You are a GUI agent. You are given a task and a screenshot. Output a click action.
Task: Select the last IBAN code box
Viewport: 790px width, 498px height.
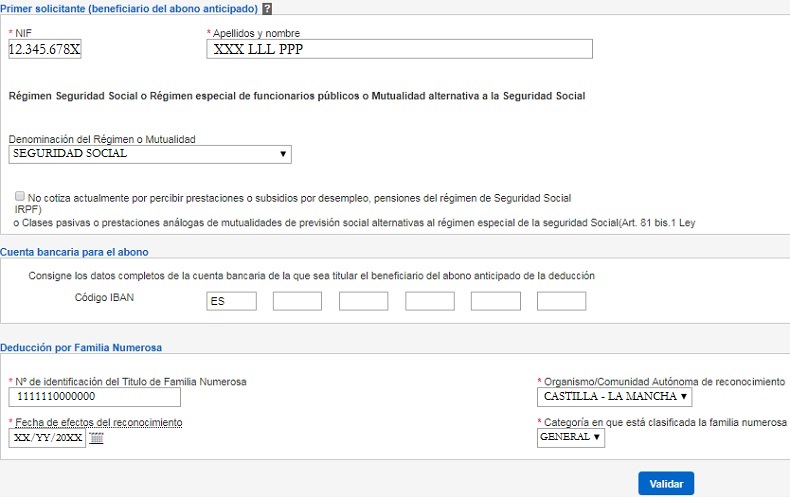click(561, 301)
